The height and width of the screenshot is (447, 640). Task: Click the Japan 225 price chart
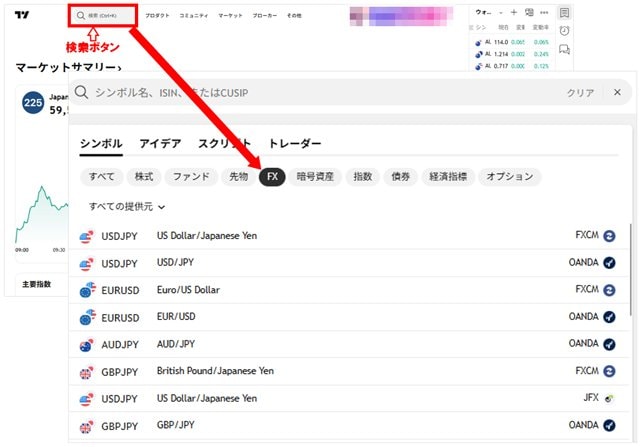pyautogui.click(x=42, y=214)
